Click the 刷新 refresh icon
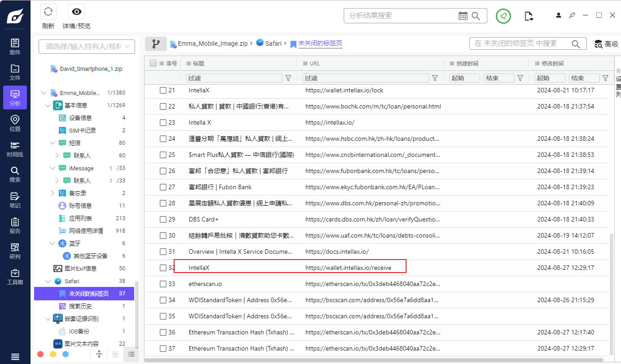This screenshot has width=621, height=364. tap(48, 12)
